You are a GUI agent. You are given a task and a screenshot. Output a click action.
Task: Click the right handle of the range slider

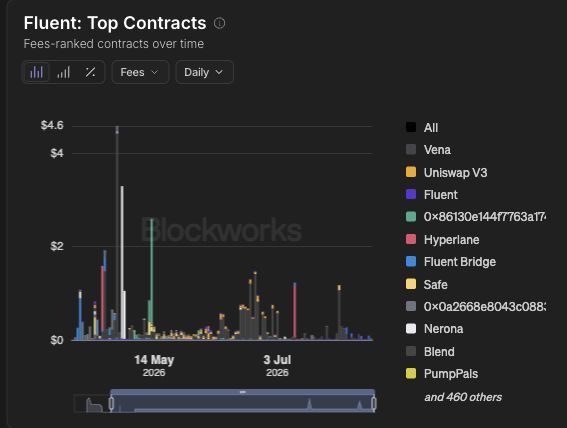(374, 403)
